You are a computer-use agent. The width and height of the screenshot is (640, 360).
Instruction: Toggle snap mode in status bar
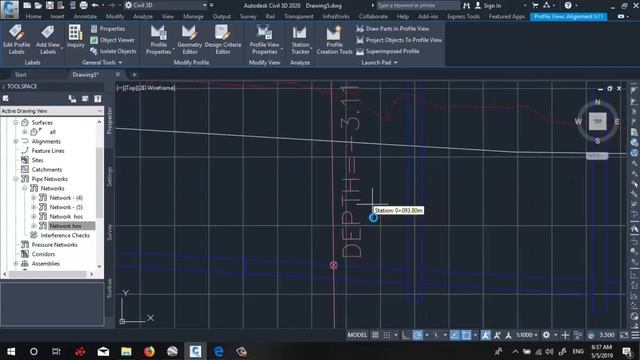click(x=386, y=335)
